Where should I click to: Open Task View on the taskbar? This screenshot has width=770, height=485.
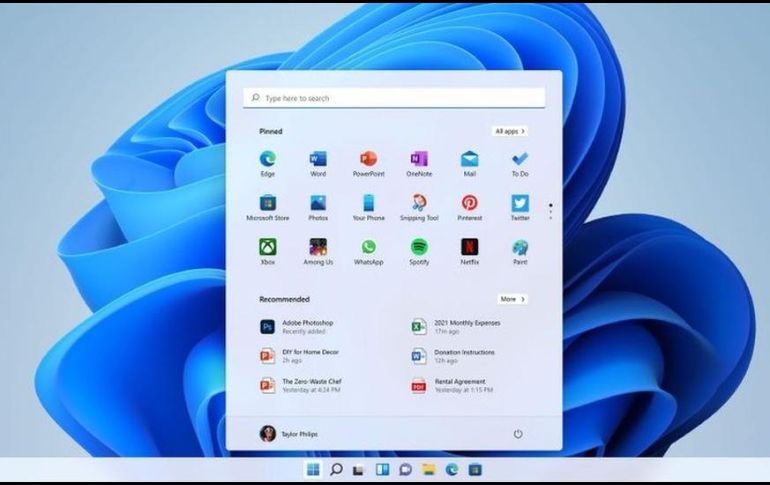358,470
